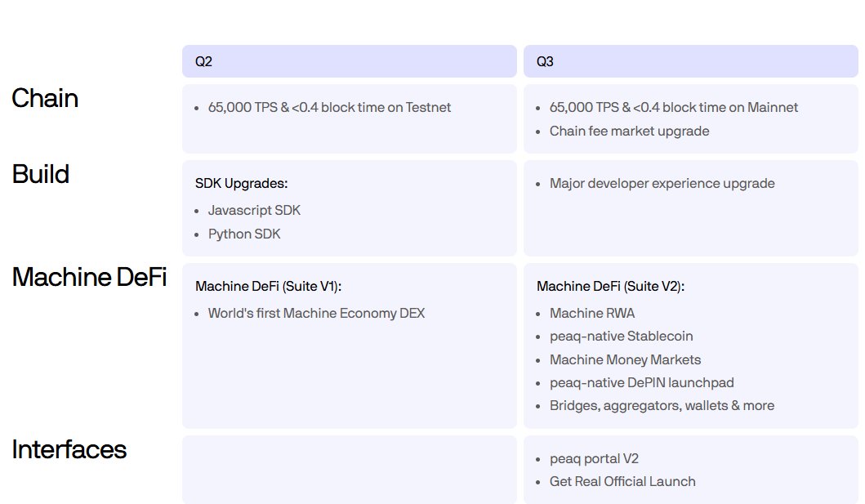Click the 'peaq-native Stablecoin' bullet
Screen dimensions: 865x504
pos(621,337)
